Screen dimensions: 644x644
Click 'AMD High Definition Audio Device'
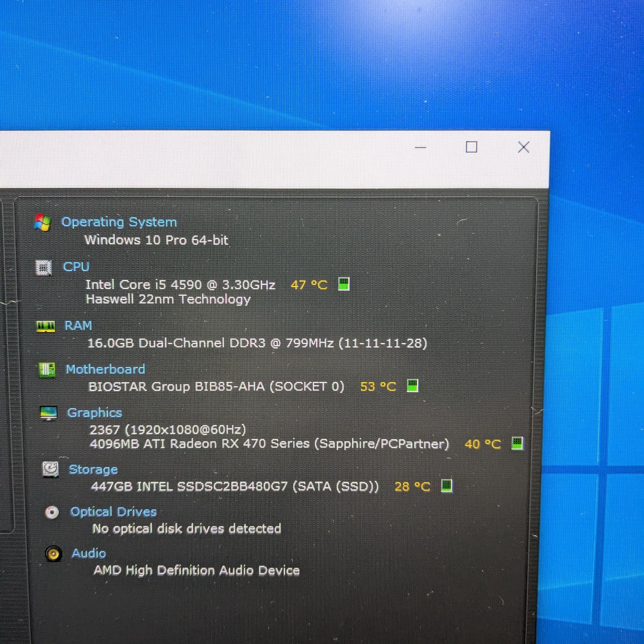point(196,570)
